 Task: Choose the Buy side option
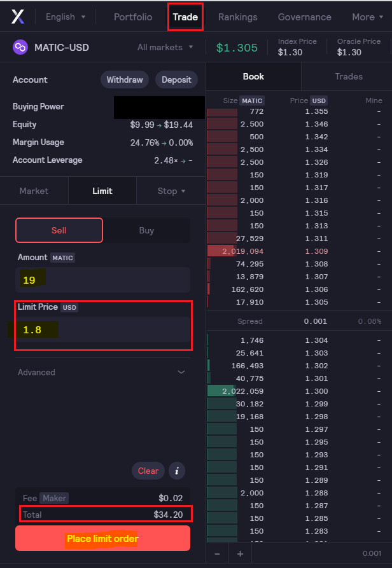click(x=146, y=230)
